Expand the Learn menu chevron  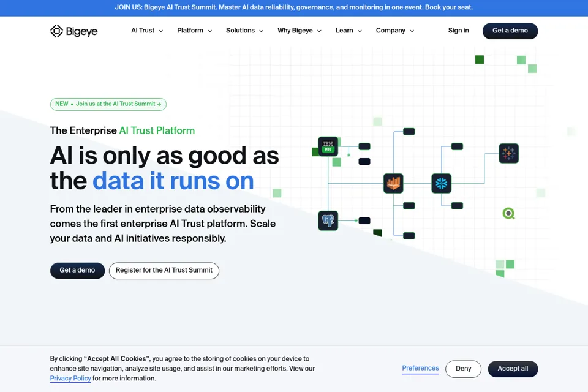click(360, 31)
